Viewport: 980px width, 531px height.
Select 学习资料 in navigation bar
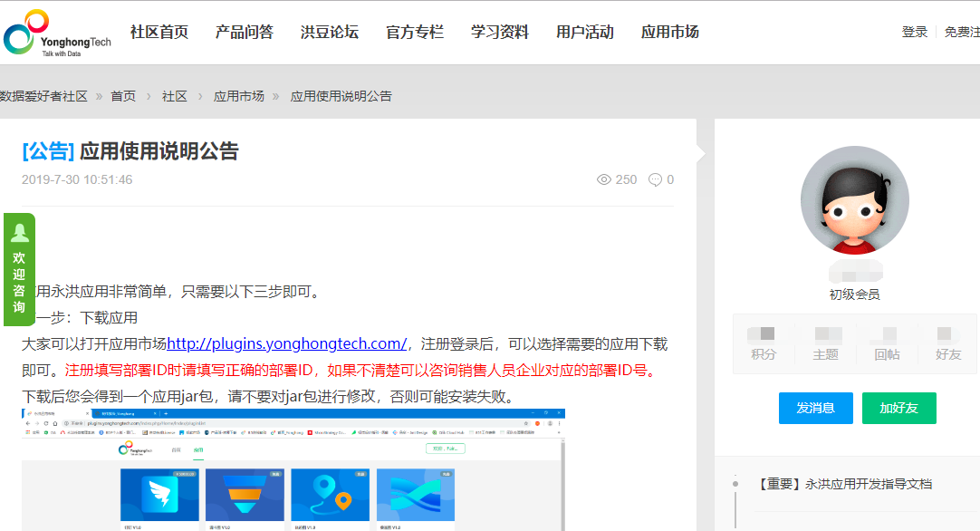click(x=500, y=33)
